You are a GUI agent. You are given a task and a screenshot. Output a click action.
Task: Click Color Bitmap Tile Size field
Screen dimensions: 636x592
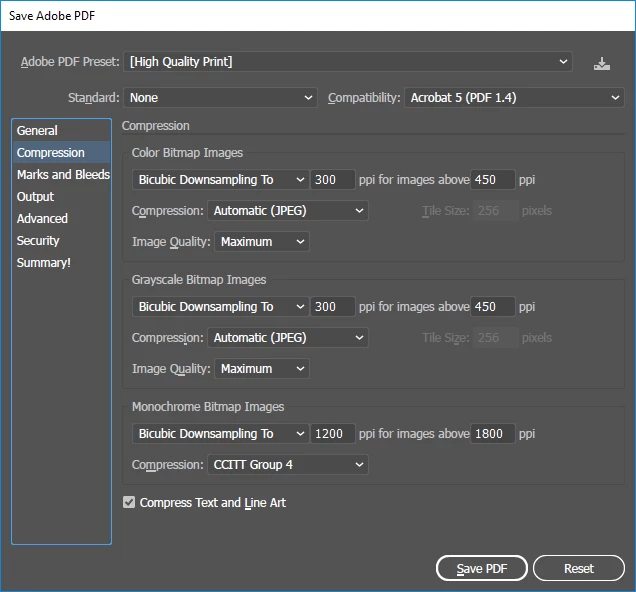(x=495, y=211)
